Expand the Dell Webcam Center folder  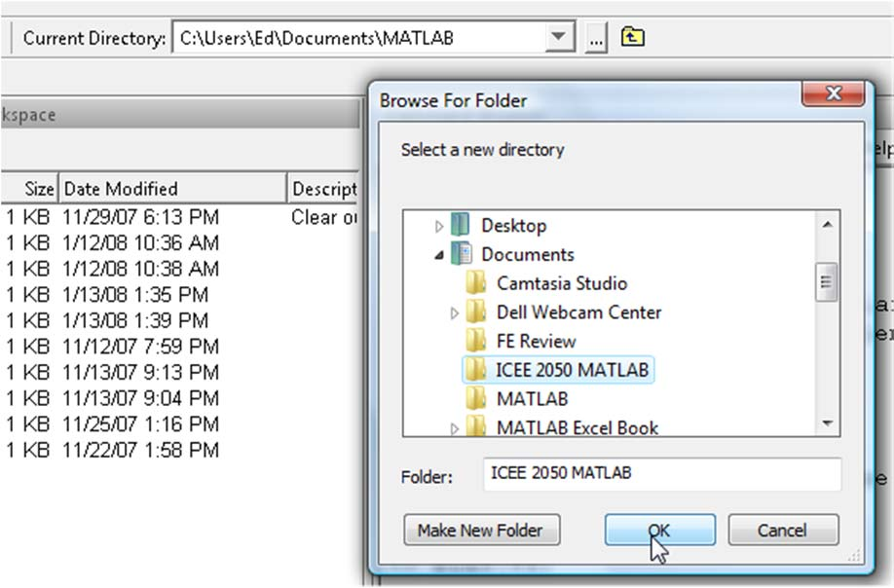pyautogui.click(x=454, y=312)
